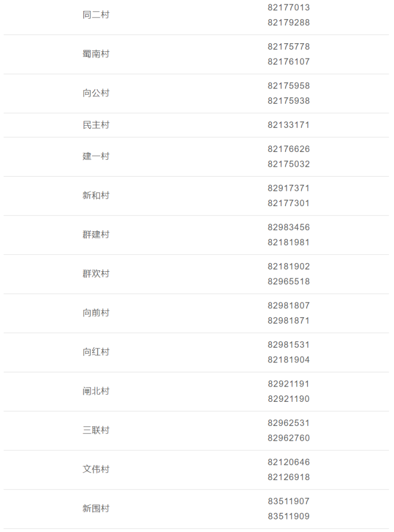Click phone number 82921191
This screenshot has width=394, height=532.
click(x=288, y=384)
